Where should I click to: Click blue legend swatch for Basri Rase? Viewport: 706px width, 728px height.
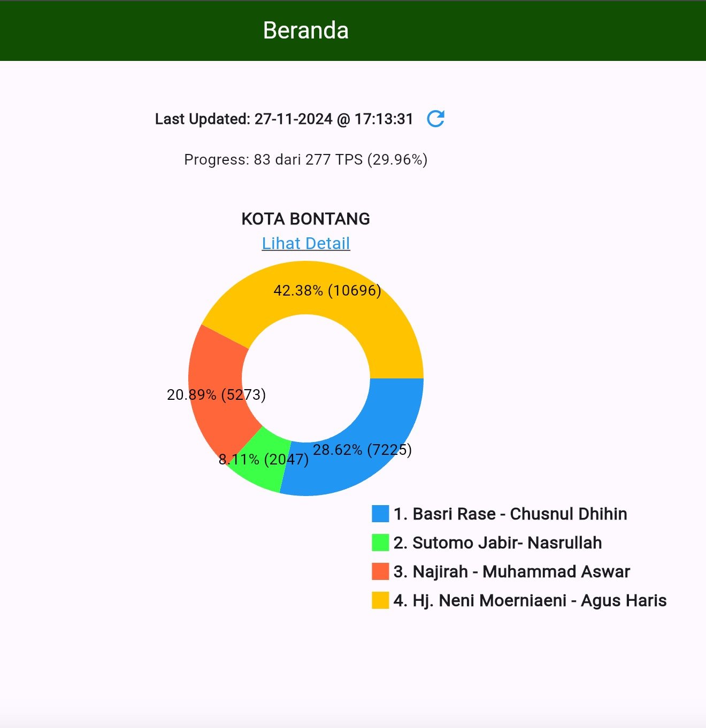coord(380,514)
